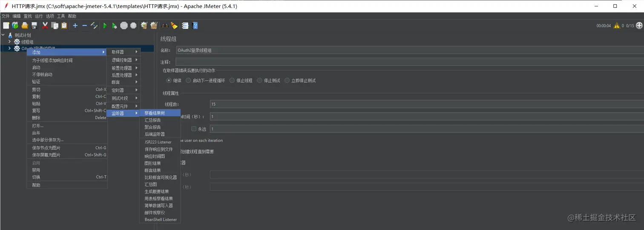This screenshot has height=230, width=644.
Task: Select the 停止线程 radio button
Action: [232, 80]
